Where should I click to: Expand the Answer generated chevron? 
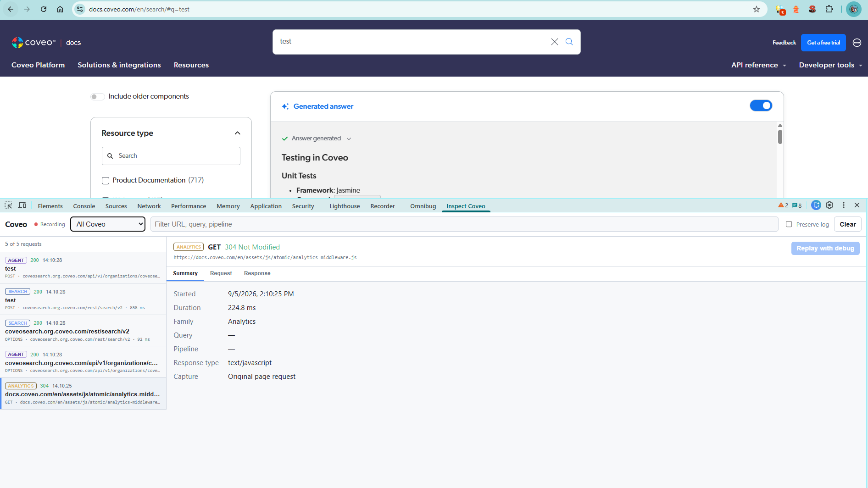pyautogui.click(x=349, y=139)
